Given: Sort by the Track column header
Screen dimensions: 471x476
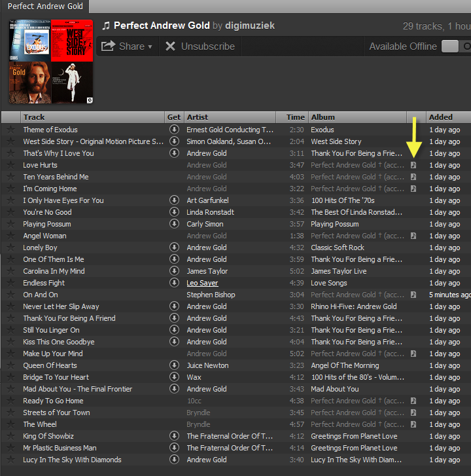Looking at the screenshot, I should point(93,117).
